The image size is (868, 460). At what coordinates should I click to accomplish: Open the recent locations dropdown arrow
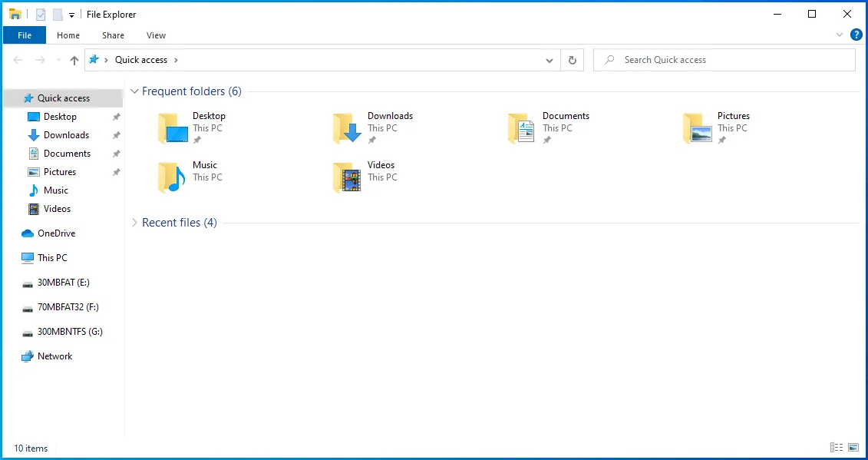coord(58,60)
